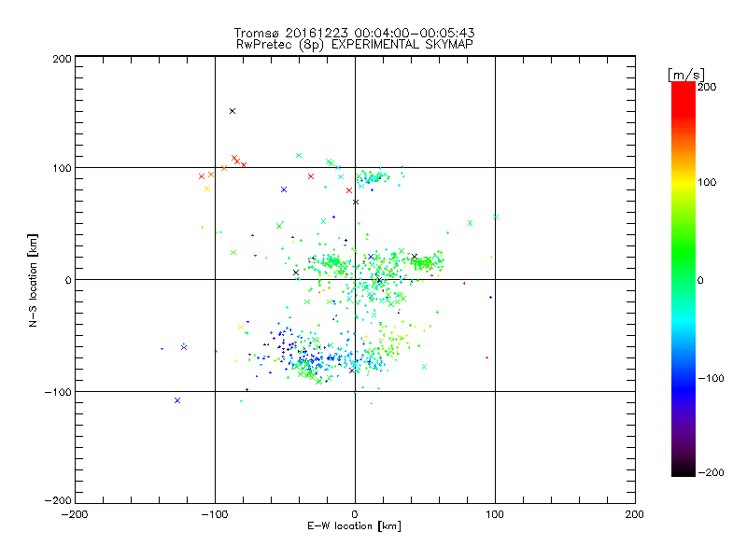This screenshot has height=560, width=747.
Task: Click the E-W location axis label
Action: pyautogui.click(x=355, y=526)
